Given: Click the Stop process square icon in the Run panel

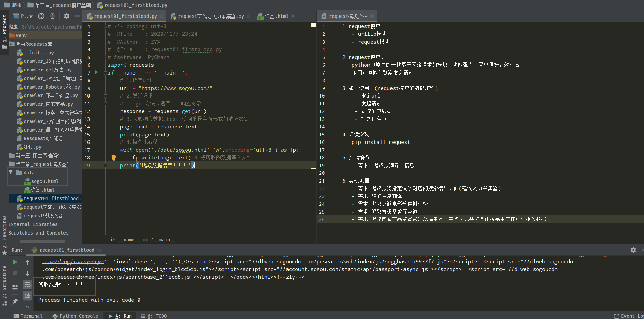Looking at the screenshot, I should (15, 273).
